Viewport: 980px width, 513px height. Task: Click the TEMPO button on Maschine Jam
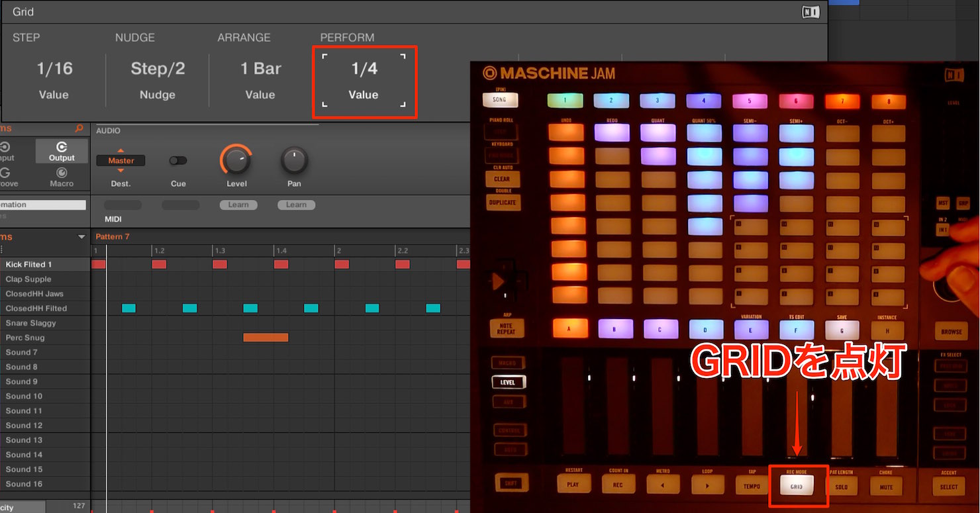(x=752, y=486)
